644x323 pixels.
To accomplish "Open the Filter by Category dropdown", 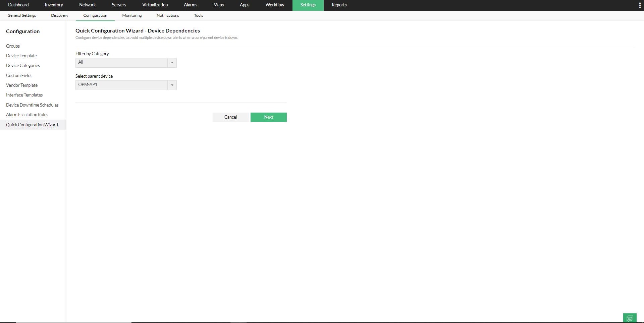I will (x=126, y=63).
